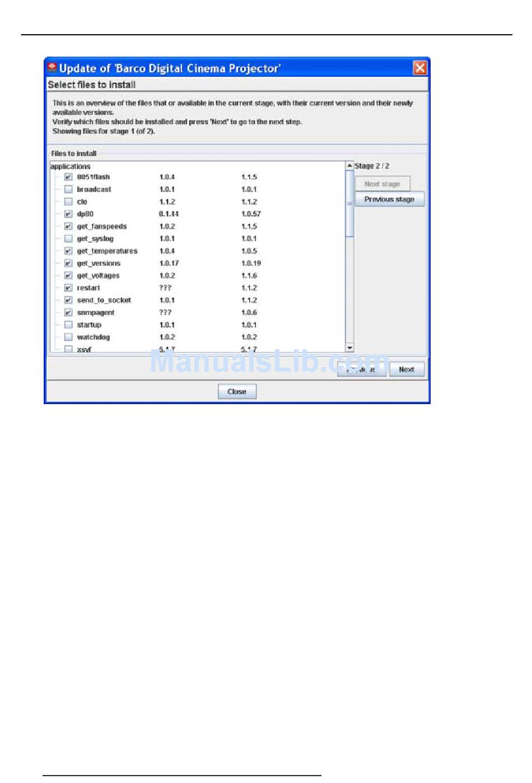Viewport: 532px width, 783px height.
Task: Click the scroll up arrow of file list
Action: click(x=350, y=166)
